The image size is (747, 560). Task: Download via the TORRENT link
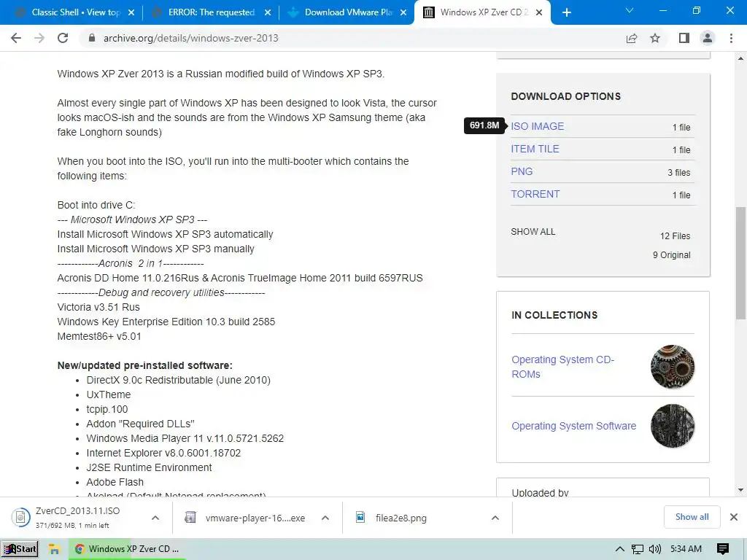click(535, 194)
